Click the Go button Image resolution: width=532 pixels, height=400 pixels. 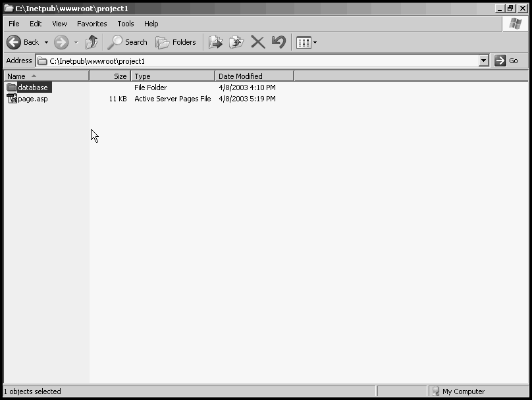coord(506,61)
